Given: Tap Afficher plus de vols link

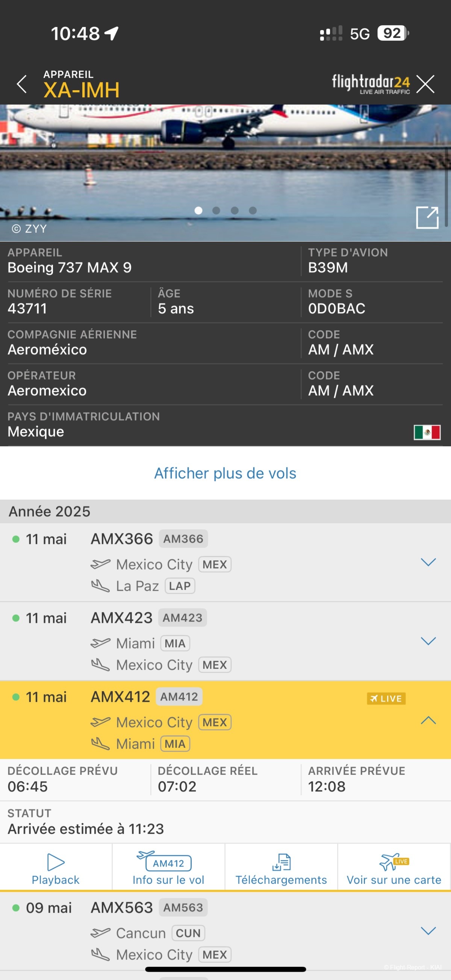Looking at the screenshot, I should pos(225,473).
